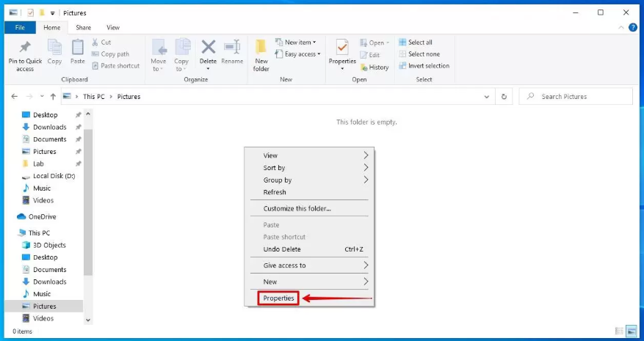Open the File tab
This screenshot has height=341, width=644.
tap(20, 27)
